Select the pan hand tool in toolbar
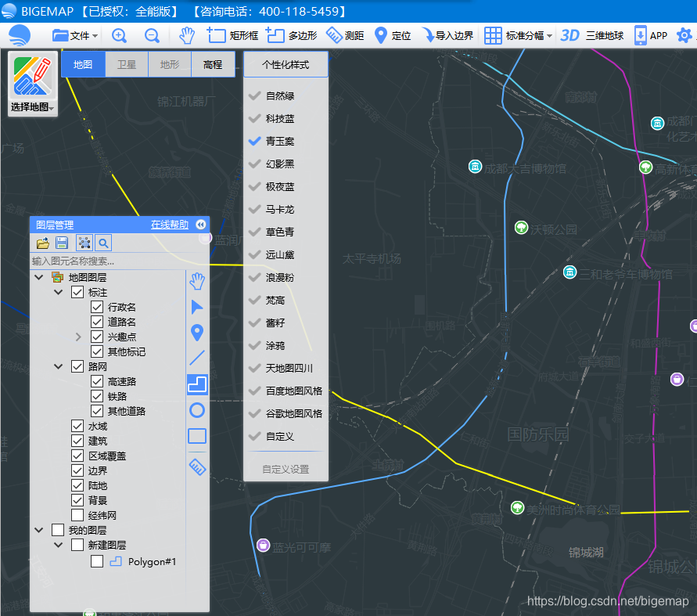This screenshot has width=697, height=616. pyautogui.click(x=187, y=35)
